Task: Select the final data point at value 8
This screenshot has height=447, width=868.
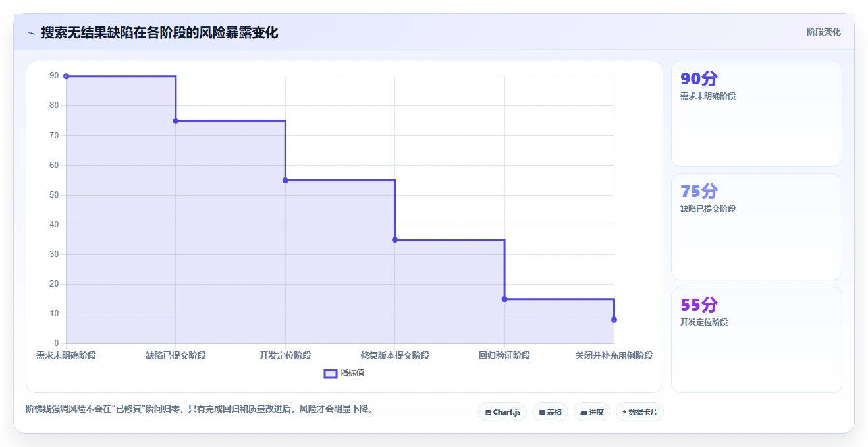Action: pyautogui.click(x=614, y=320)
